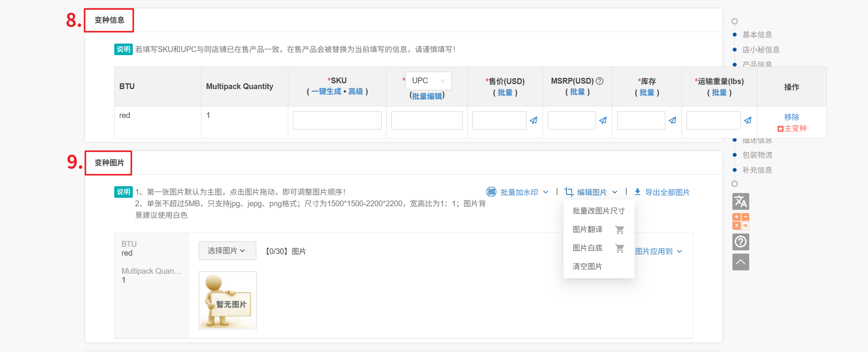The width and height of the screenshot is (868, 352).
Task: Click the translate icon in right sidebar
Action: pos(740,201)
